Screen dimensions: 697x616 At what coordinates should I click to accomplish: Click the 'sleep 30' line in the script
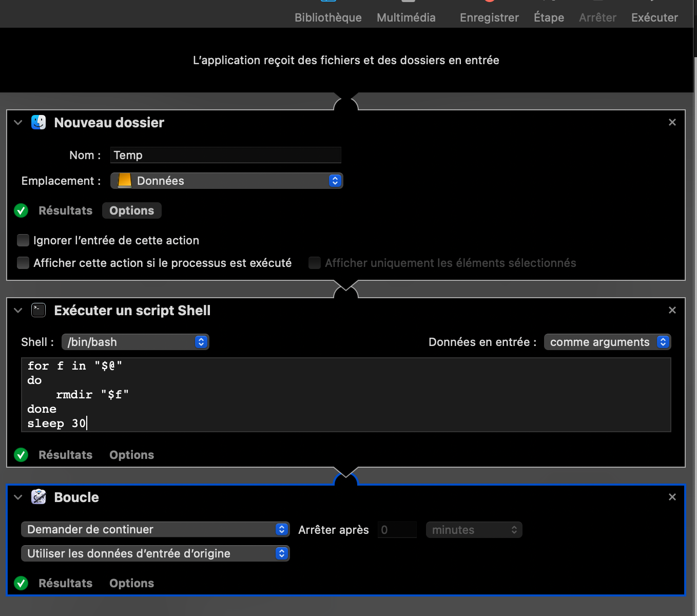[56, 423]
